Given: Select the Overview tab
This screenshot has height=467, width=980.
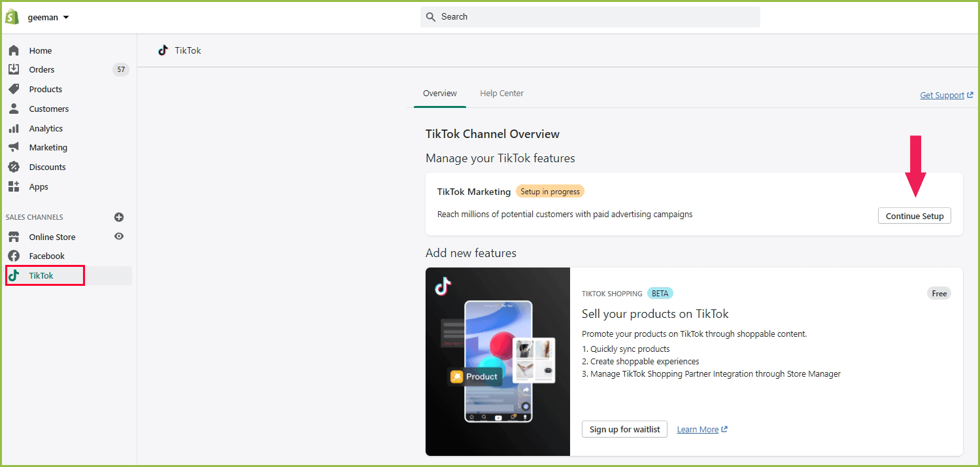Looking at the screenshot, I should pos(440,94).
